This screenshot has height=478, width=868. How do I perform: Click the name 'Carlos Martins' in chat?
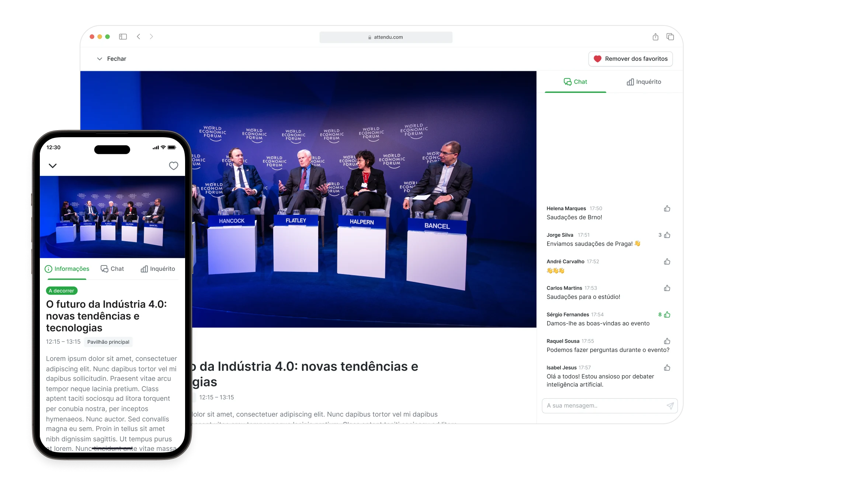(x=564, y=288)
